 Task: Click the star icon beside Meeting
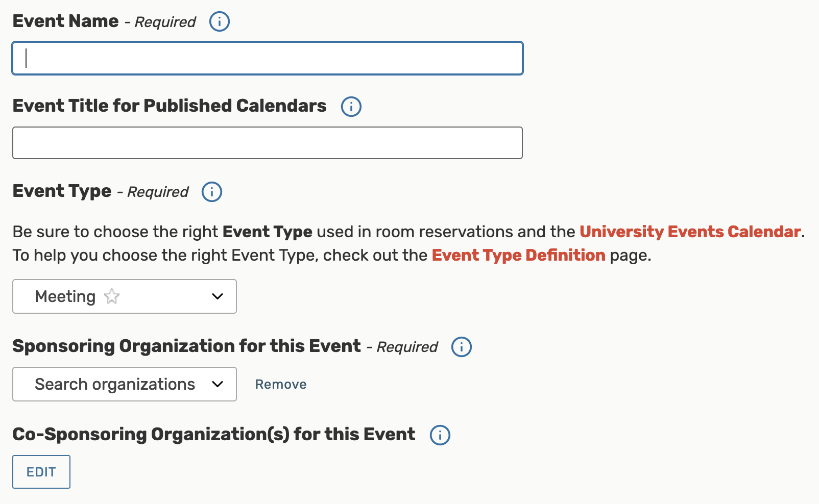click(112, 296)
